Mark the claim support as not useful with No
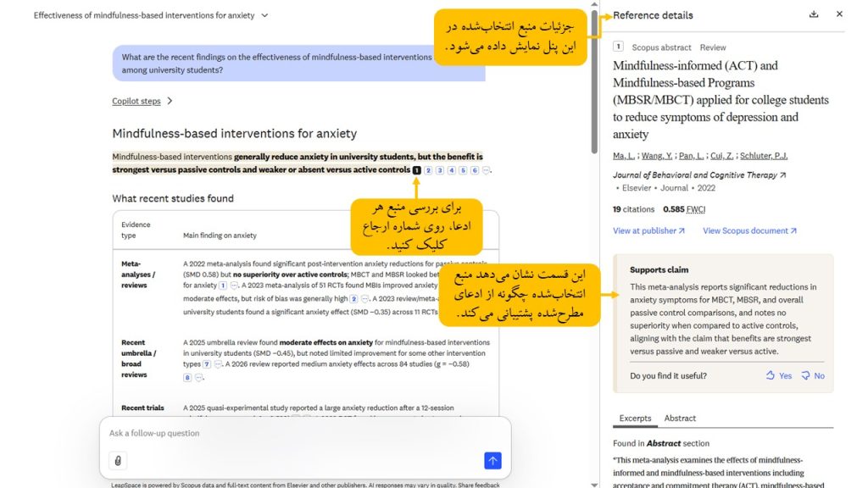This screenshot has height=488, width=868. tap(813, 375)
